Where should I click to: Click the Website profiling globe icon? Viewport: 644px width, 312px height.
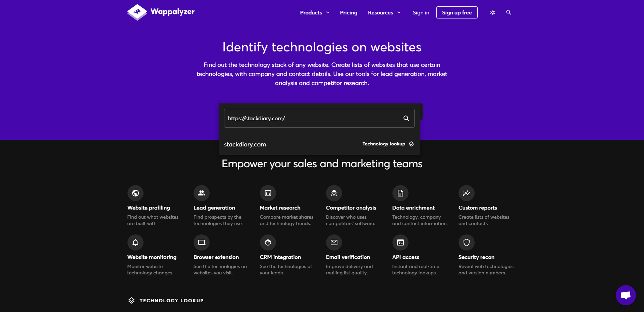point(136,193)
